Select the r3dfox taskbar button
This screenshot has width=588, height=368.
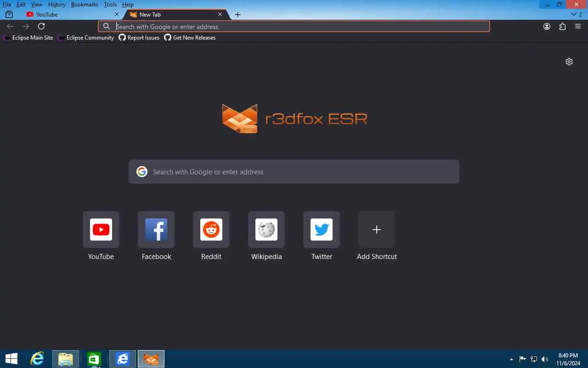point(151,359)
